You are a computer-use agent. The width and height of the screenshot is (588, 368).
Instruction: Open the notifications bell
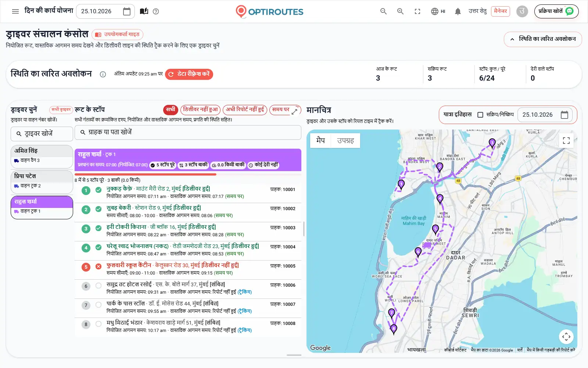(458, 11)
